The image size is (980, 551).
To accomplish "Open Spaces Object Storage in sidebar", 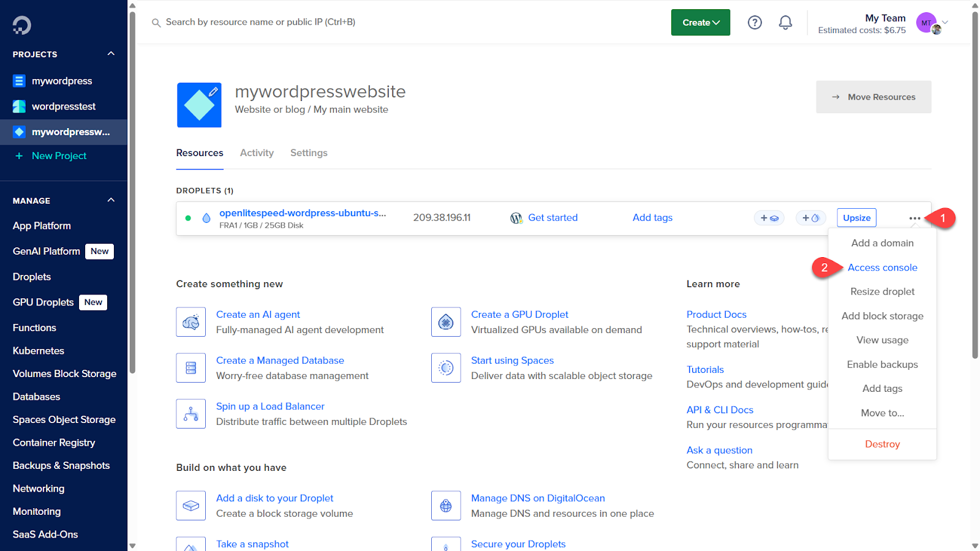I will click(64, 419).
